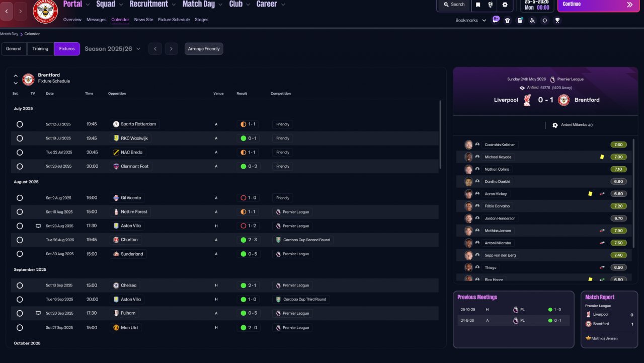Open the bookmark icon next to Search

(478, 5)
